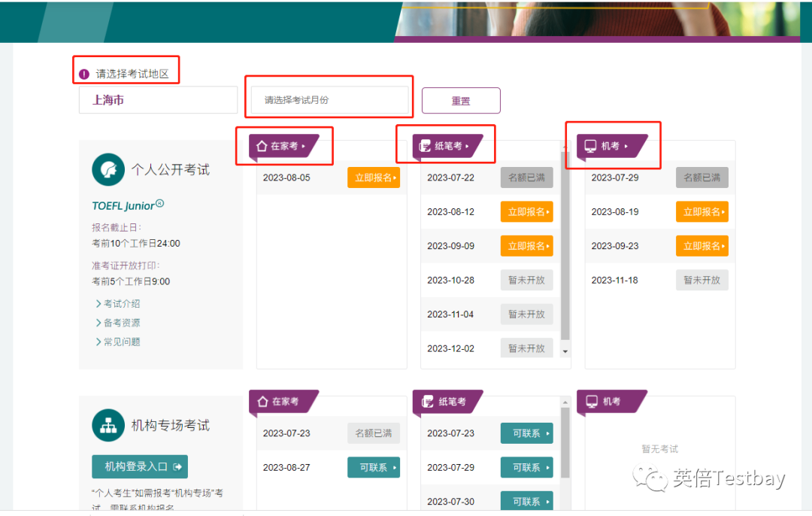Image resolution: width=812 pixels, height=516 pixels.
Task: Click the 报名截止日 label
Action: click(117, 227)
